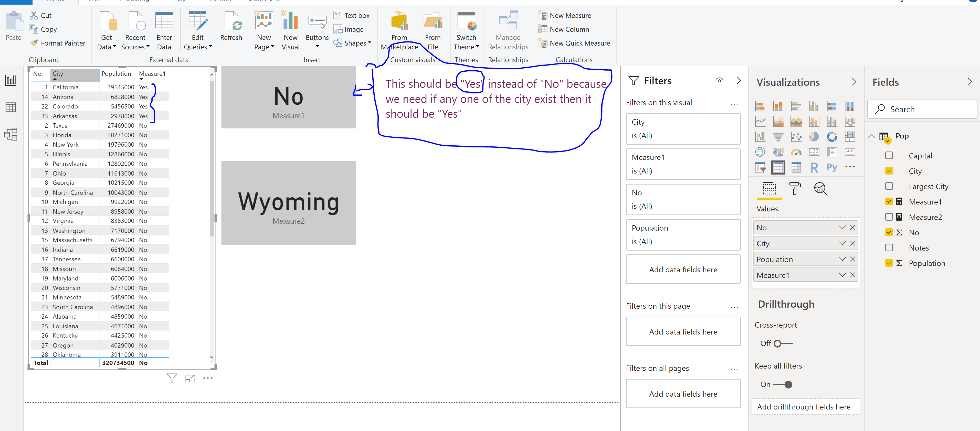The width and height of the screenshot is (980, 431).
Task: Select the pie chart visual
Action: [814, 137]
